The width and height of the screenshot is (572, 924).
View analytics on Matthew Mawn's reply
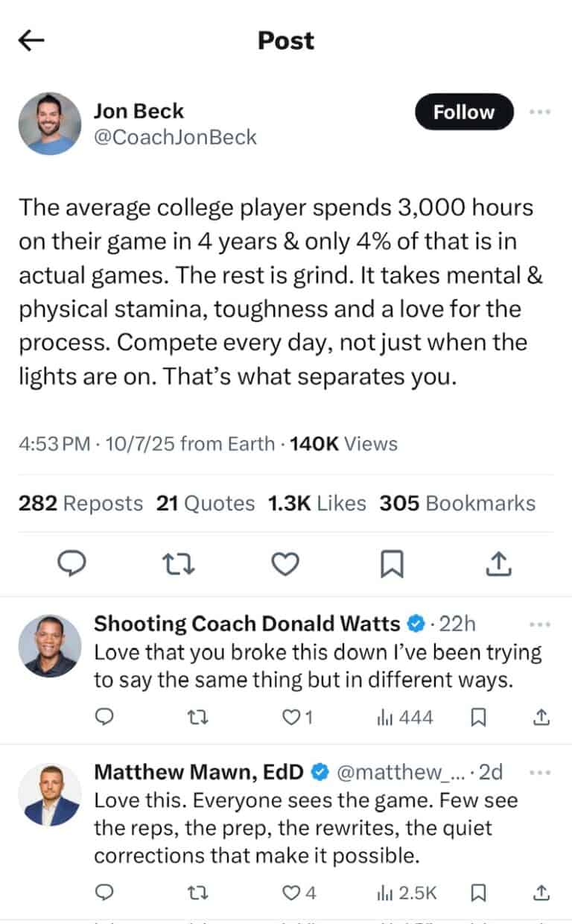[x=407, y=892]
